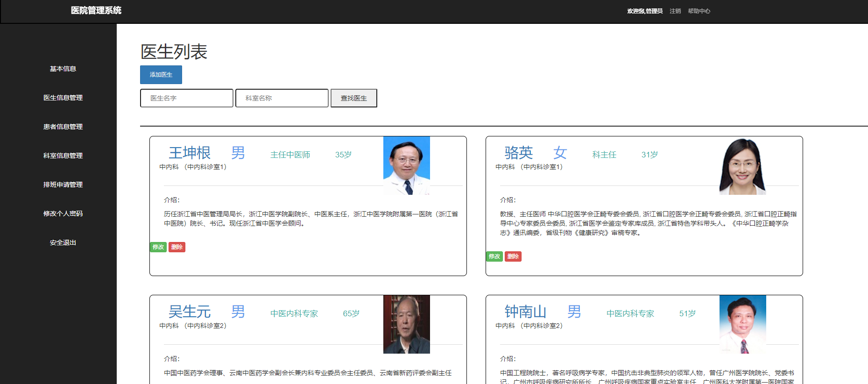
Task: Open 患者信息管理 in the sidebar
Action: (x=63, y=127)
